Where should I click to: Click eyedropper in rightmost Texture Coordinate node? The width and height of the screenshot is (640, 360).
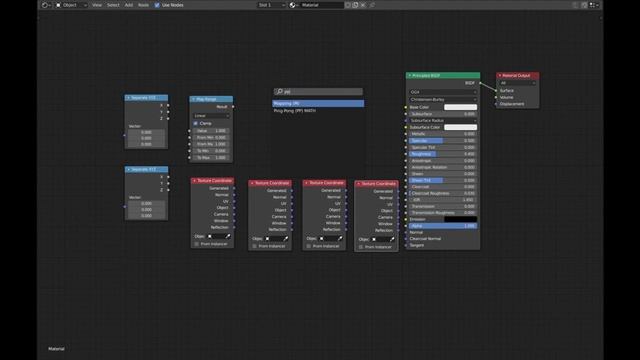pyautogui.click(x=392, y=239)
